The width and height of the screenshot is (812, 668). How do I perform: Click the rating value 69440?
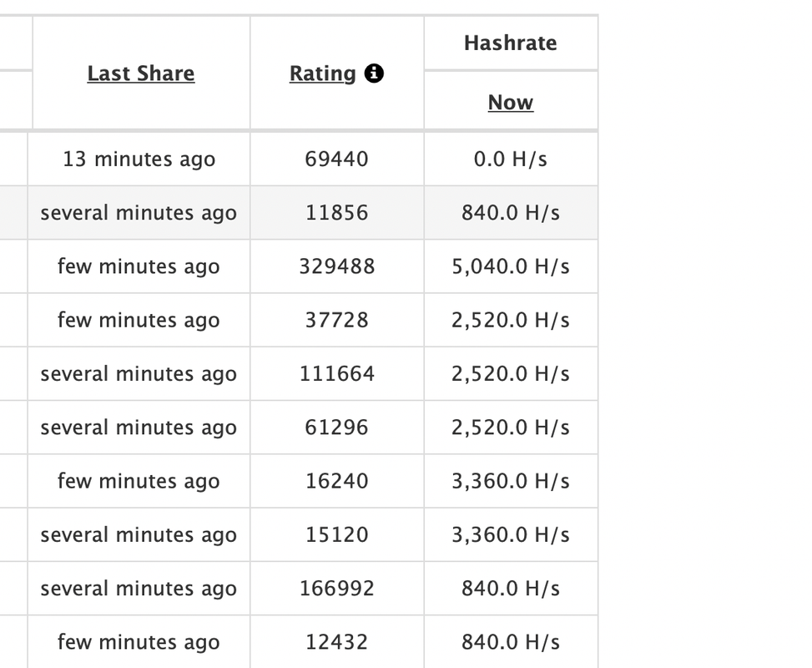337,159
